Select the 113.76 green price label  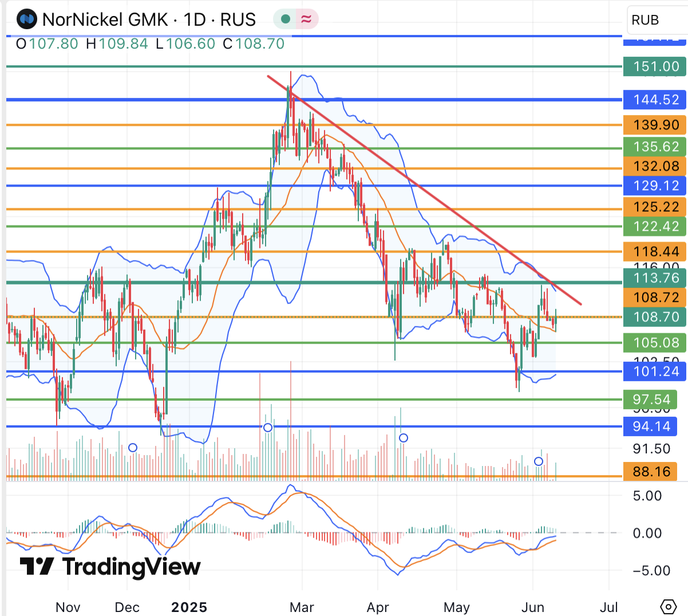[655, 278]
